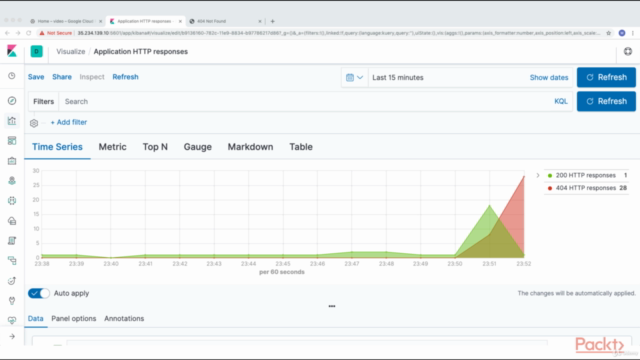Open the date quick menu calendar dropdown

pos(354,77)
